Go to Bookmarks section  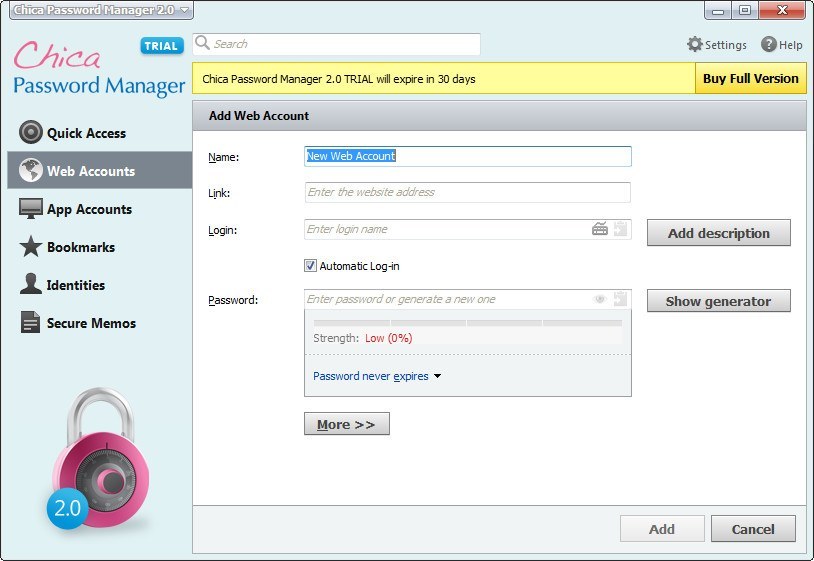(x=100, y=247)
